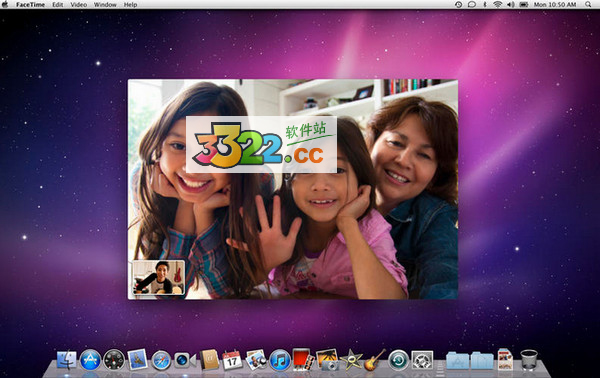Open the Preview icon in Dock
600x378 pixels.
pos(256,360)
